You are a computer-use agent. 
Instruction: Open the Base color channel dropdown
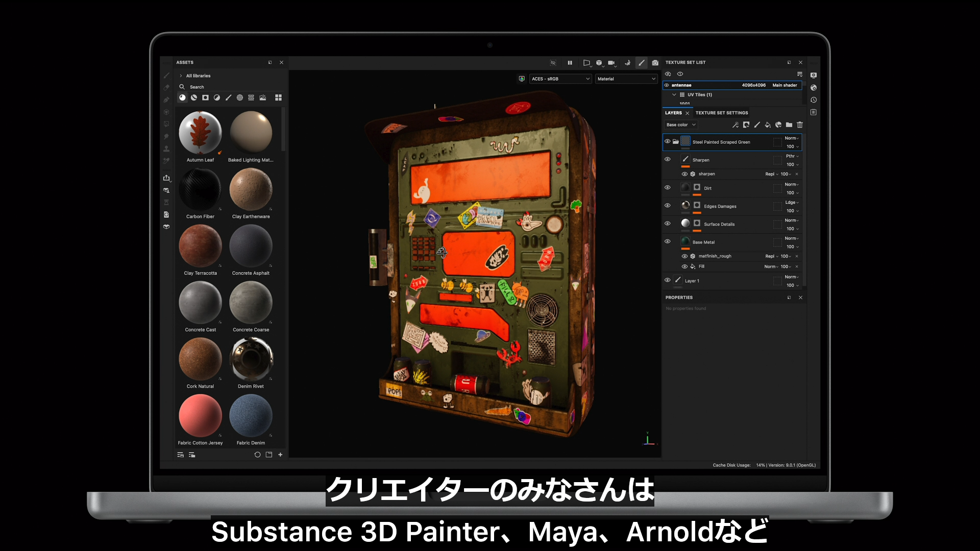681,125
